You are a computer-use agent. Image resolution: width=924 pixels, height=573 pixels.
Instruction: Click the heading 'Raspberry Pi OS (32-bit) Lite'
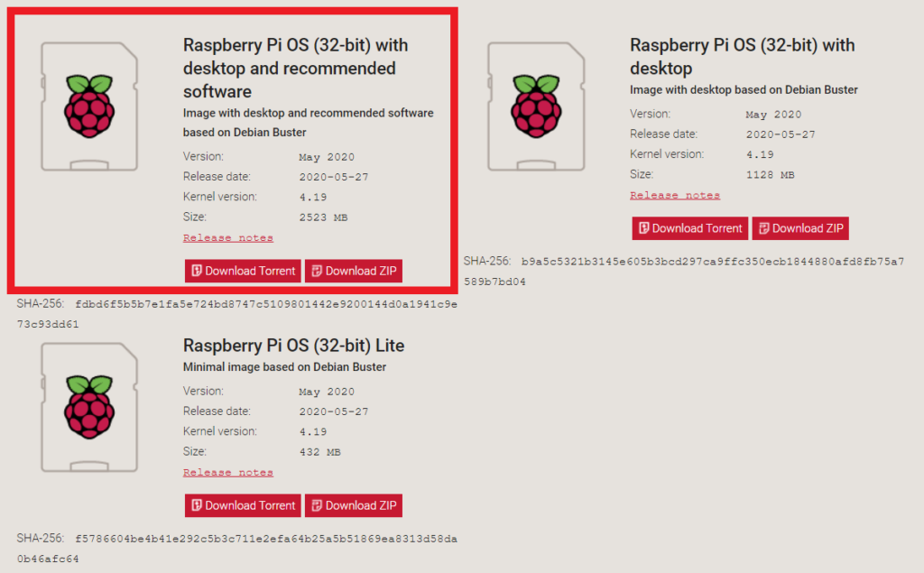293,346
